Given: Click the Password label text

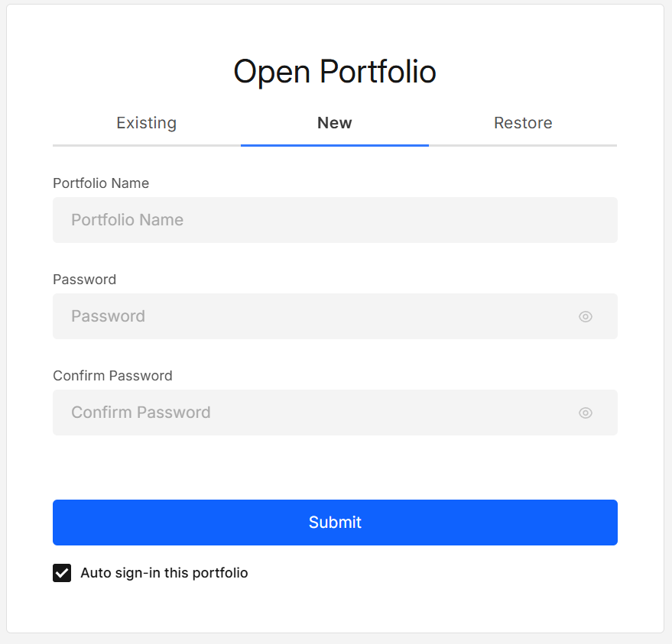Looking at the screenshot, I should pyautogui.click(x=84, y=280).
